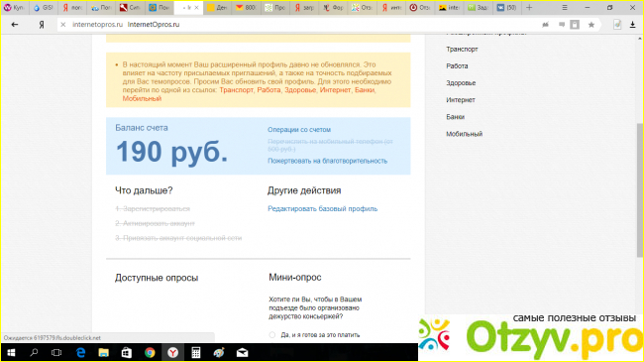This screenshot has height=362, width=644.
Task: Open sidebar 'Мобильный' profile section
Action: (x=464, y=134)
